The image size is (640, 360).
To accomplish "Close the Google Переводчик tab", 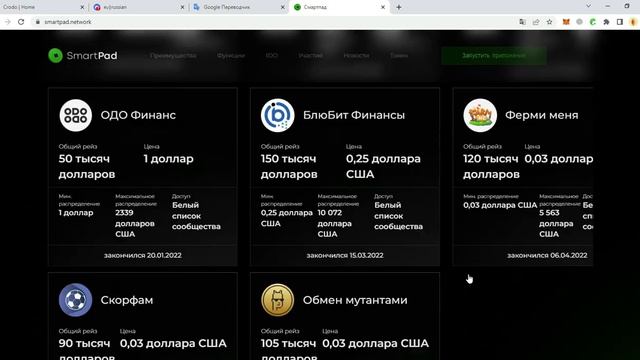I will 282,7.
